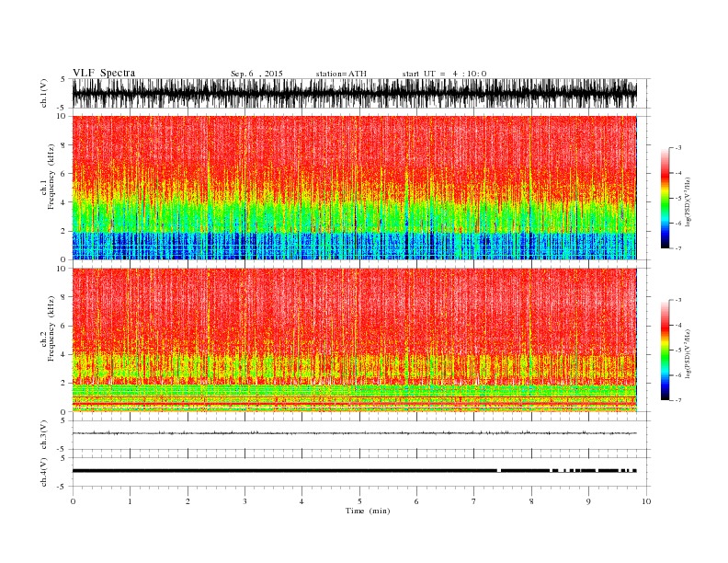This screenshot has height=563, width=728.
Task: Click the "3" tick on the time axis
Action: (245, 501)
